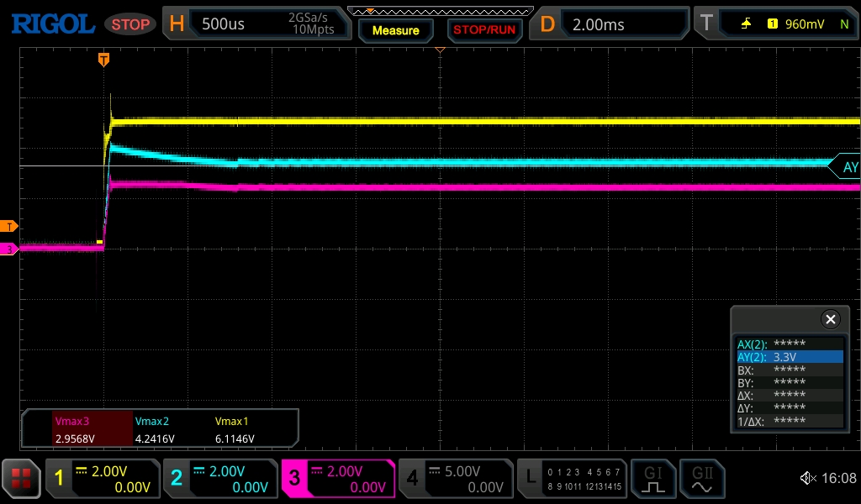Image resolution: width=861 pixels, height=504 pixels.
Task: Click the orange trigger position marker at top
Action: [103, 60]
